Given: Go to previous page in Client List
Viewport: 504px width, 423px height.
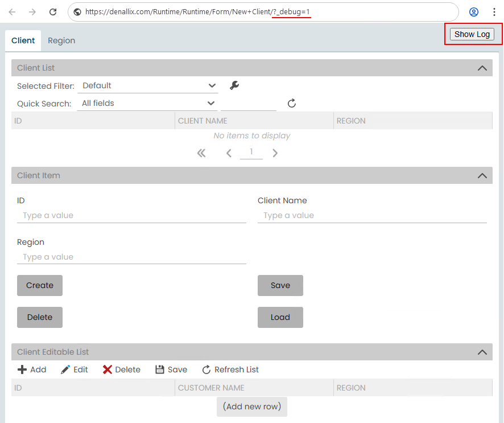Looking at the screenshot, I should click(229, 153).
